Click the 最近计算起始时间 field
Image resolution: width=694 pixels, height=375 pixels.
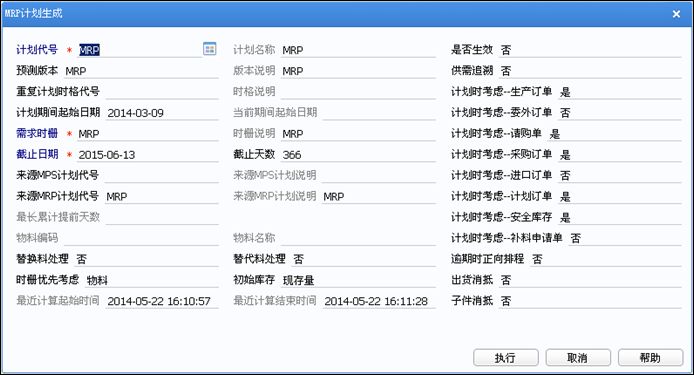pos(162,301)
